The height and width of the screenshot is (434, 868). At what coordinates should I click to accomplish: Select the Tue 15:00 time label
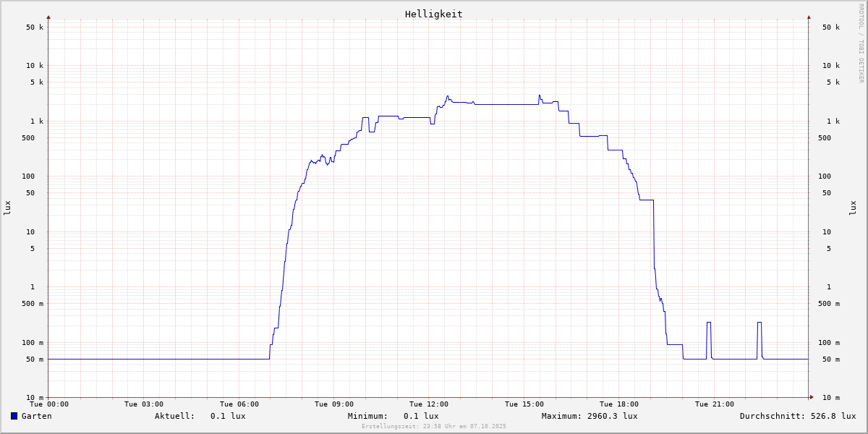[524, 404]
